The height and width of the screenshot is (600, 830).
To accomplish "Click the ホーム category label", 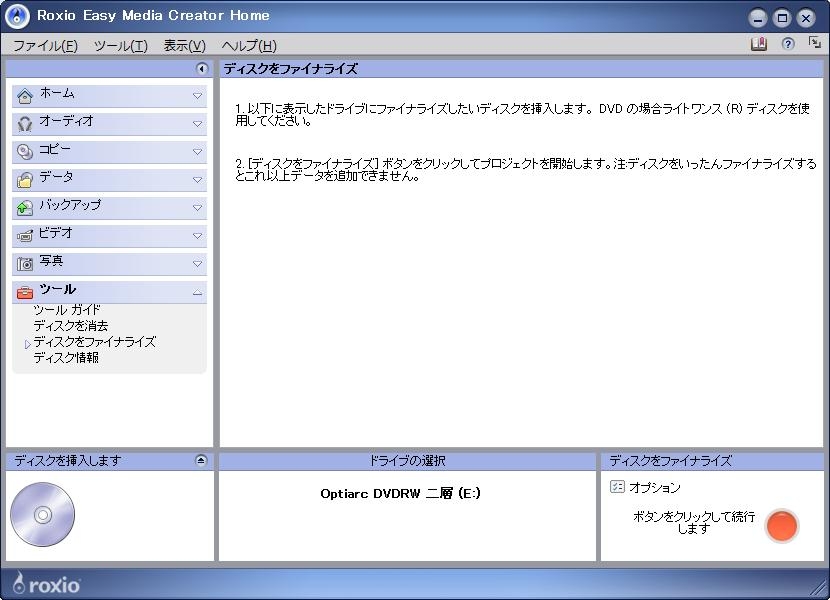I will 57,93.
